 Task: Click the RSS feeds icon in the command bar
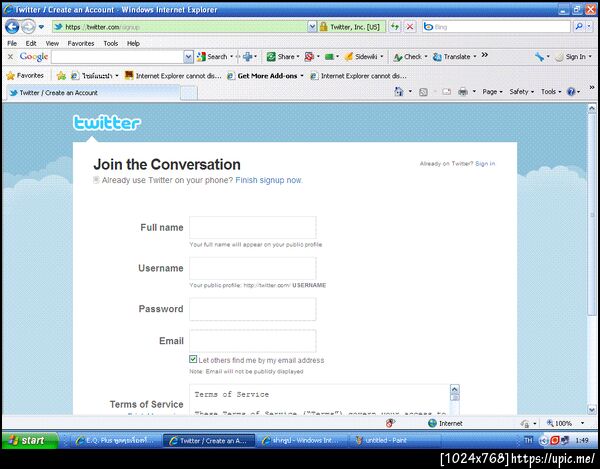[423, 92]
